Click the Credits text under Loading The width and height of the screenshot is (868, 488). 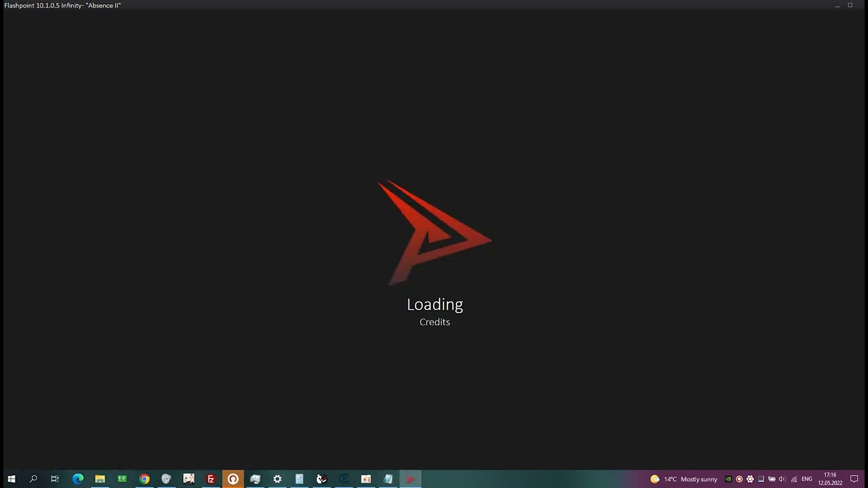(435, 322)
